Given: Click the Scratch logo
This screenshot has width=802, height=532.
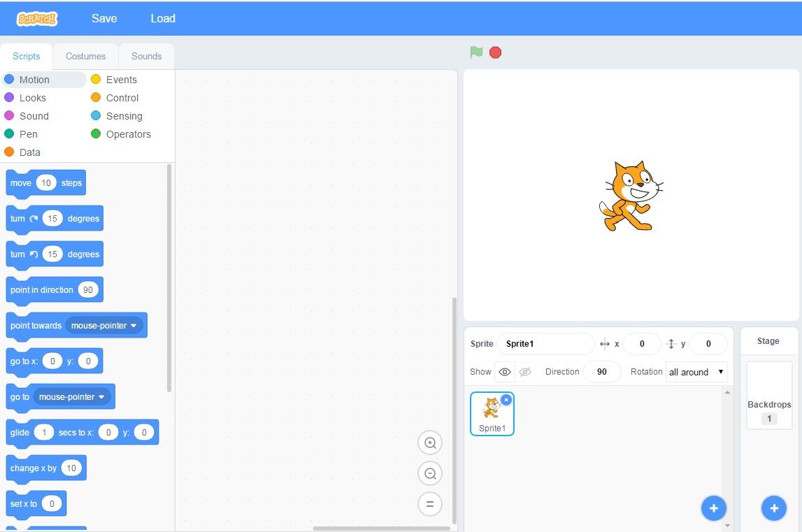Looking at the screenshot, I should pos(37,19).
